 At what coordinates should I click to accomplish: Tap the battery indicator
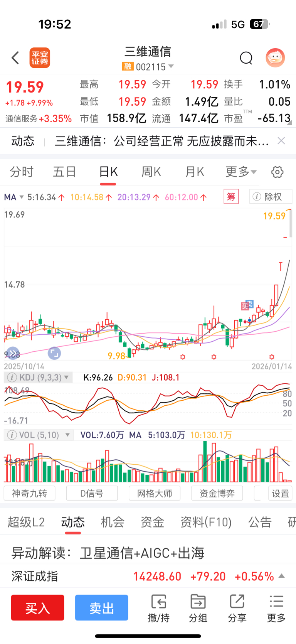click(x=259, y=24)
